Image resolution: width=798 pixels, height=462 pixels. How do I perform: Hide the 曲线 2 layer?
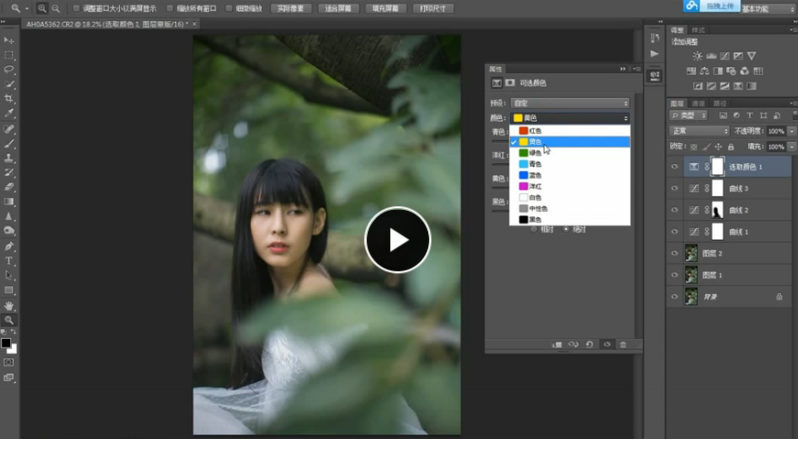[x=675, y=210]
